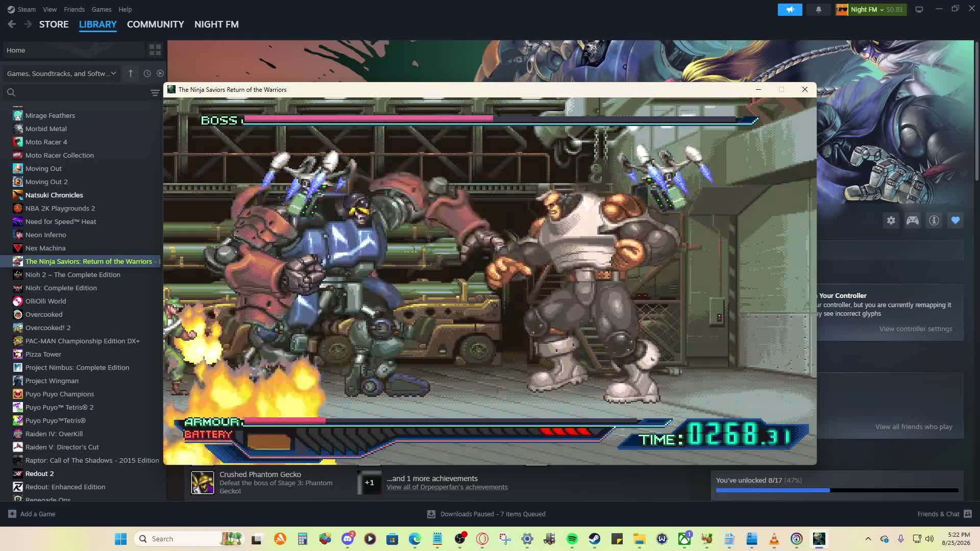The height and width of the screenshot is (551, 980).
Task: Click the library page vertical scrollbar
Action: [976, 111]
